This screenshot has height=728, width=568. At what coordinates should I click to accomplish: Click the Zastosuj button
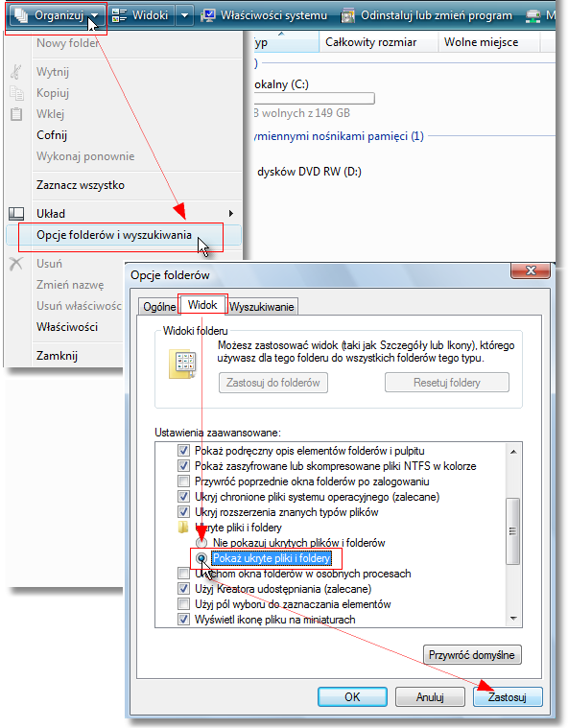click(x=508, y=697)
